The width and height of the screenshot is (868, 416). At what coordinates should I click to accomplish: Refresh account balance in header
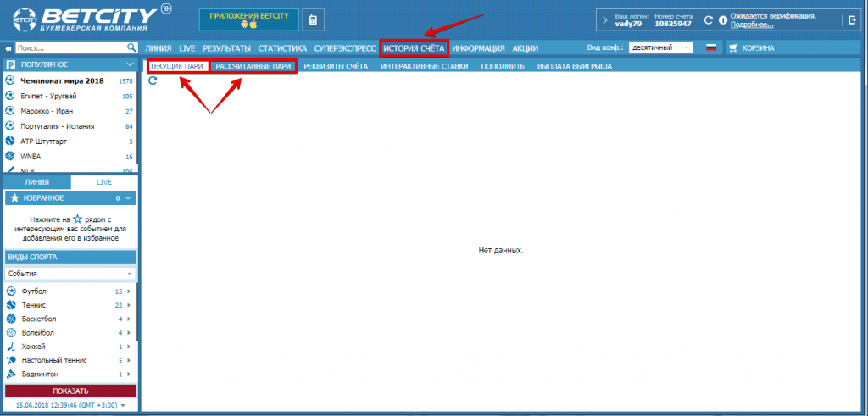tap(709, 19)
